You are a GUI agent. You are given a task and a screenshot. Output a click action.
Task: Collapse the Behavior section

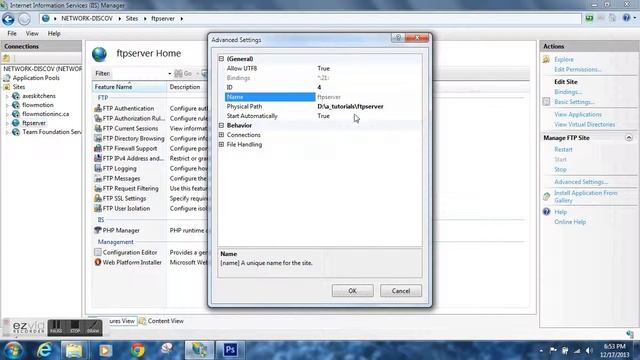(221, 125)
